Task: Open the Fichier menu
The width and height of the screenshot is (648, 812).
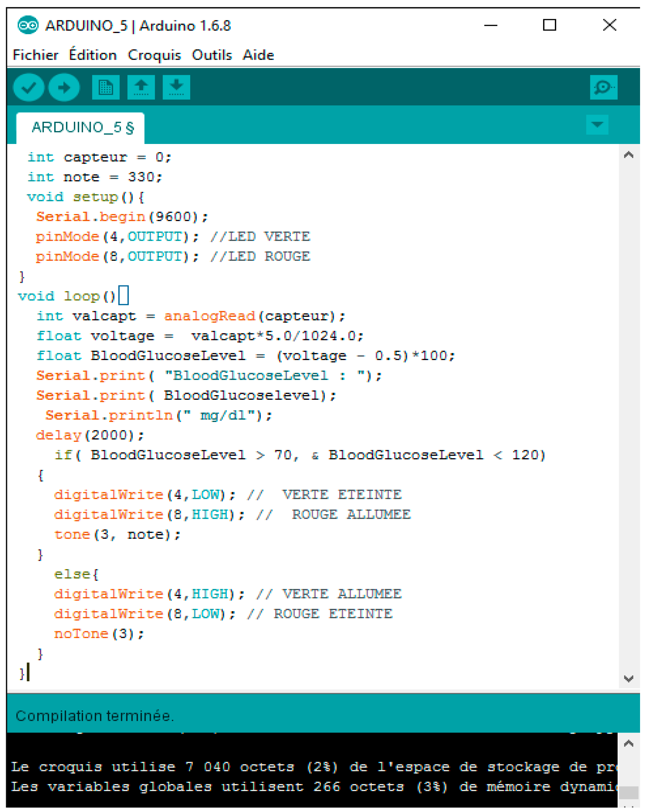Action: coord(35,55)
